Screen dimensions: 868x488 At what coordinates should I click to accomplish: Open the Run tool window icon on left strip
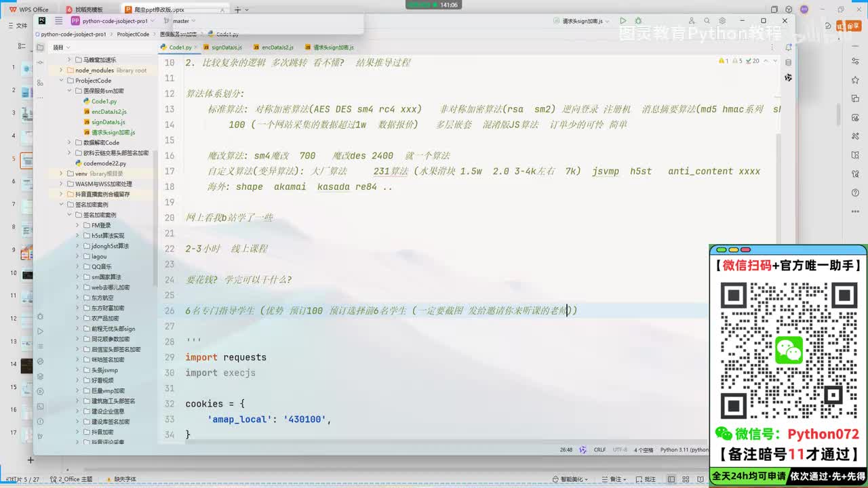41,331
